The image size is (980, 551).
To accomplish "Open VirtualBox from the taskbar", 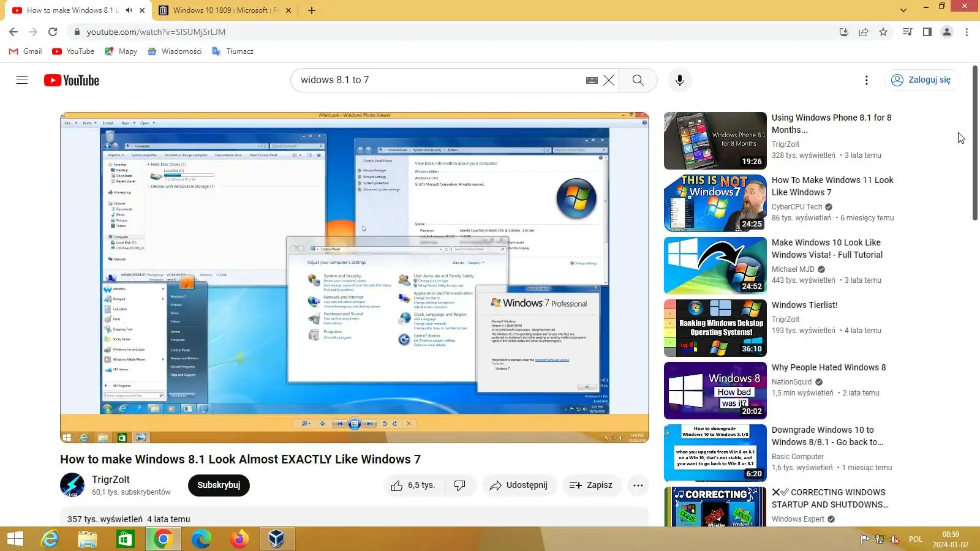I will point(277,539).
